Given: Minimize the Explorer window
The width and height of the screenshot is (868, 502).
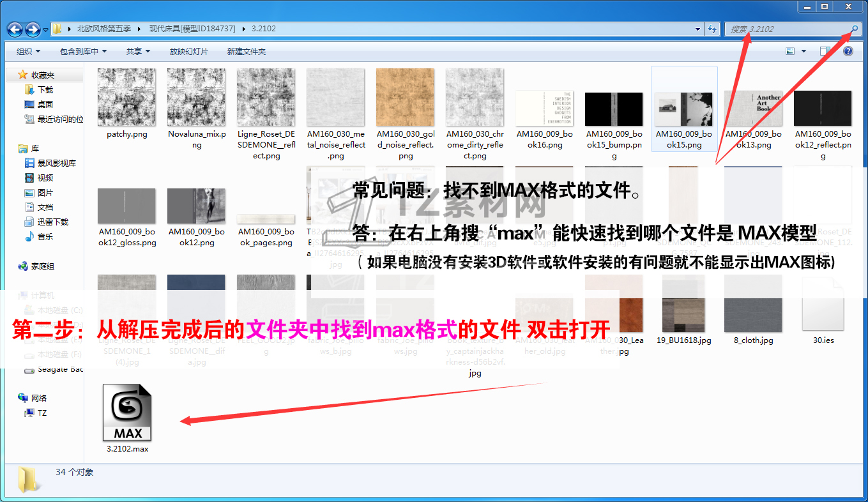Looking at the screenshot, I should [x=807, y=6].
